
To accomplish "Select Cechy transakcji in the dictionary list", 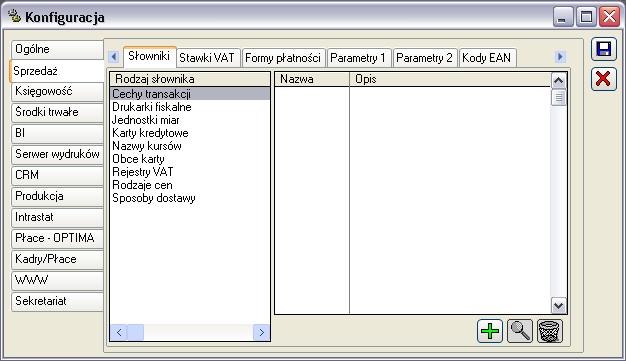I will pyautogui.click(x=190, y=94).
